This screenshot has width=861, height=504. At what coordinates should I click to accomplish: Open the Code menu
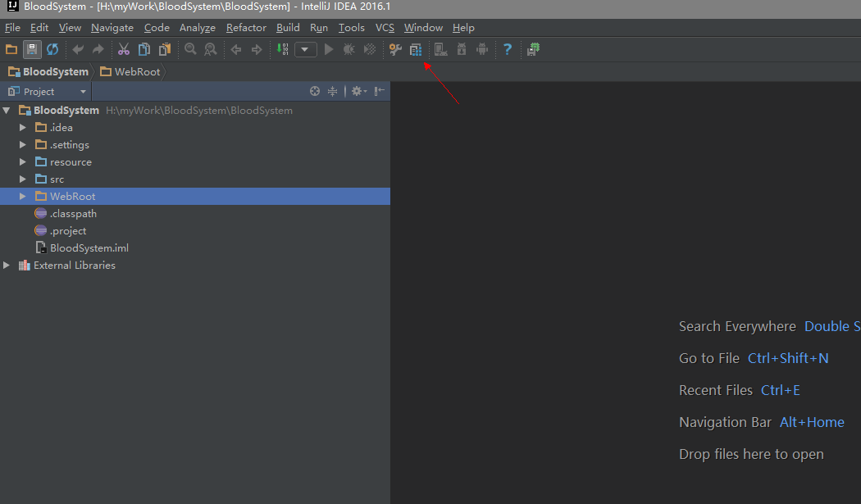pos(157,27)
